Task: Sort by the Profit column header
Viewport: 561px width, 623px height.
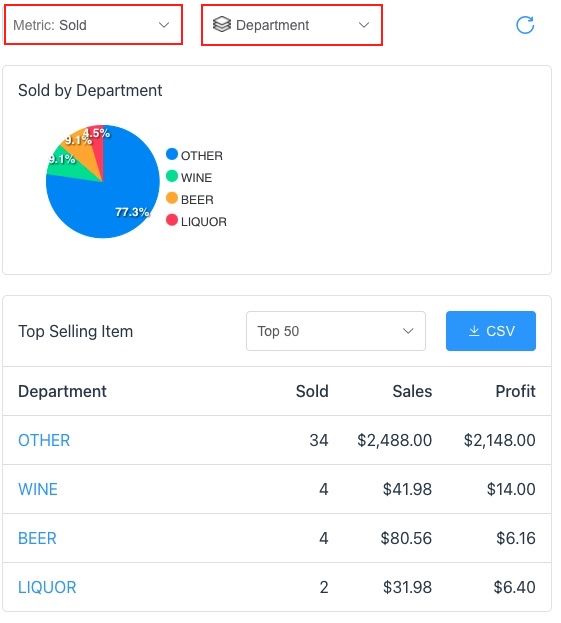Action: click(515, 391)
